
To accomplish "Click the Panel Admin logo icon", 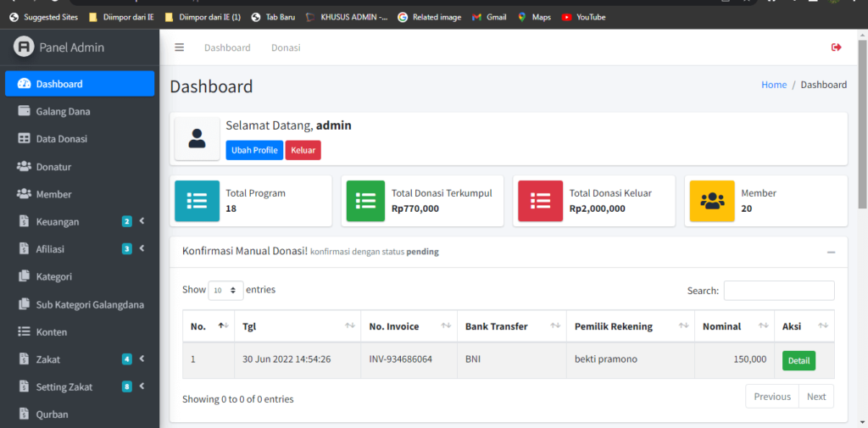I will pyautogui.click(x=24, y=47).
